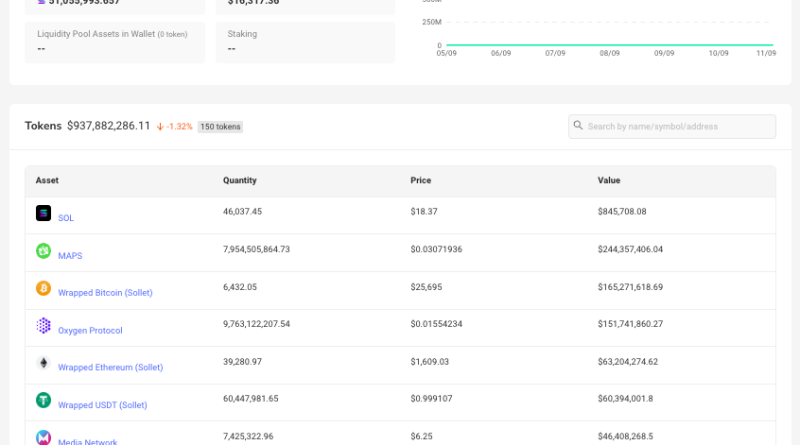Select value $63,204,274.62

point(628,361)
